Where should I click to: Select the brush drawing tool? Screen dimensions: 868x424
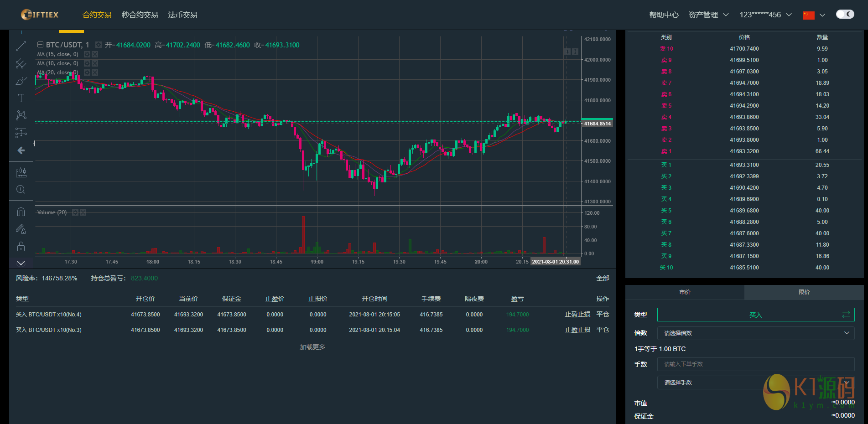[x=21, y=81]
